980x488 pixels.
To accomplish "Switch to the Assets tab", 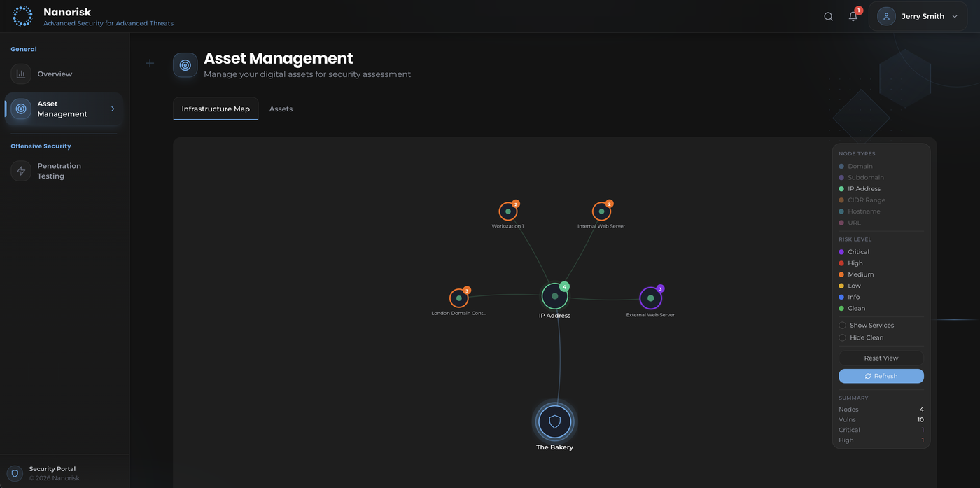I will pyautogui.click(x=281, y=109).
